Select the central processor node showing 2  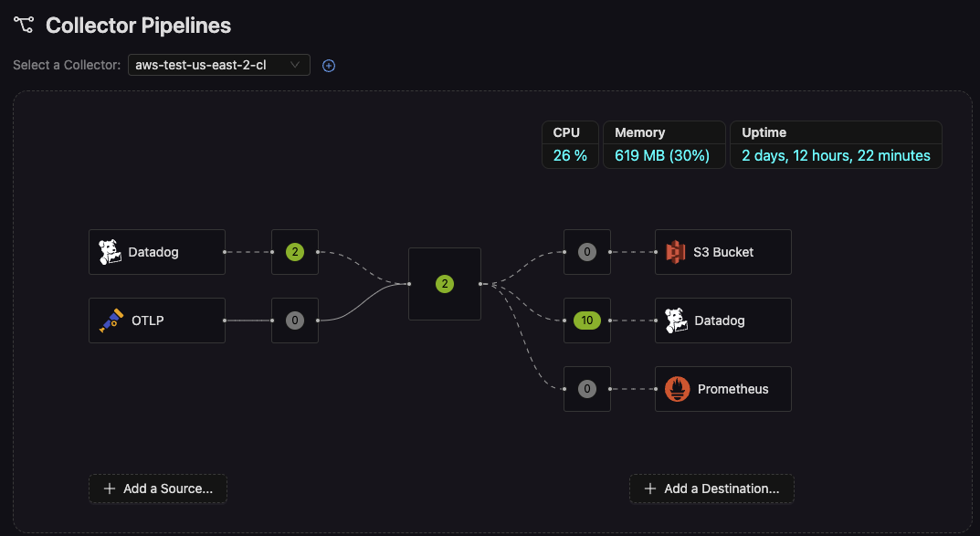click(x=445, y=284)
